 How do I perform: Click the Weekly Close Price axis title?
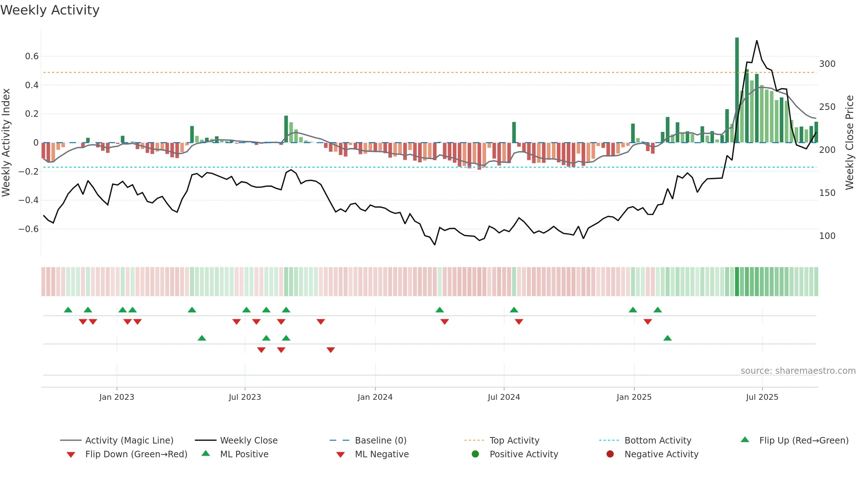849,142
